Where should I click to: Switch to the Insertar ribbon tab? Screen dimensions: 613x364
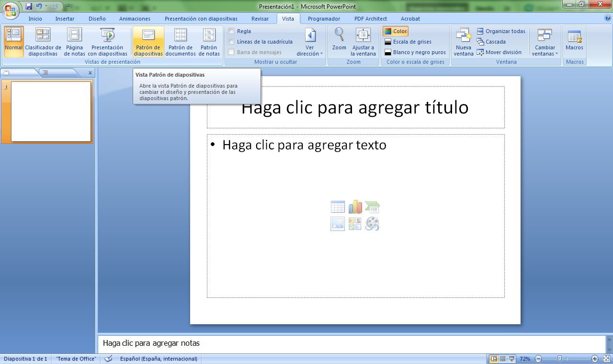click(65, 19)
